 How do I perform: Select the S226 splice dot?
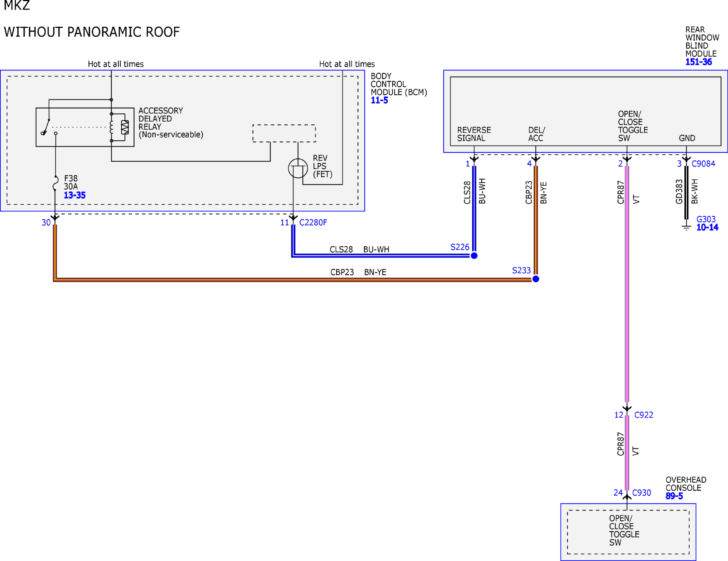pos(474,256)
